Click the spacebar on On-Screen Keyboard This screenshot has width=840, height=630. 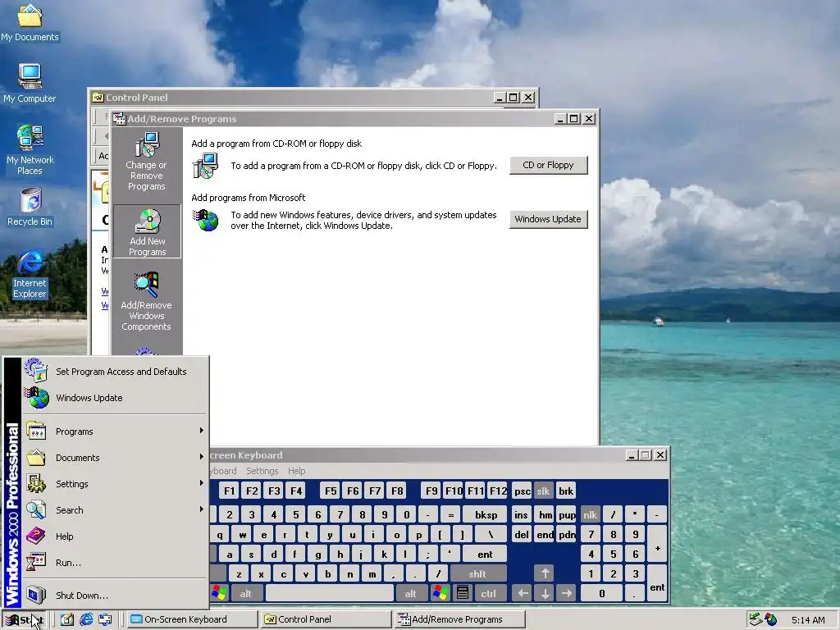(x=330, y=594)
